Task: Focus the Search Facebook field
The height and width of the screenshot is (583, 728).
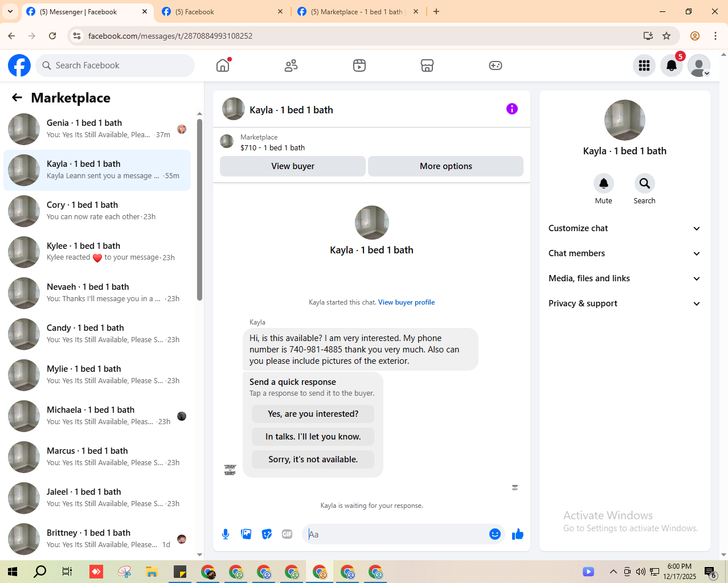Action: (x=115, y=65)
